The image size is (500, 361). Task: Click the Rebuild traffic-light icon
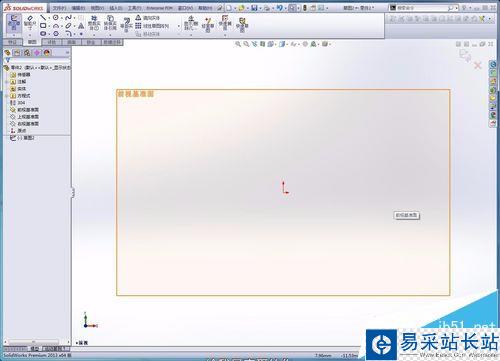pos(305,7)
